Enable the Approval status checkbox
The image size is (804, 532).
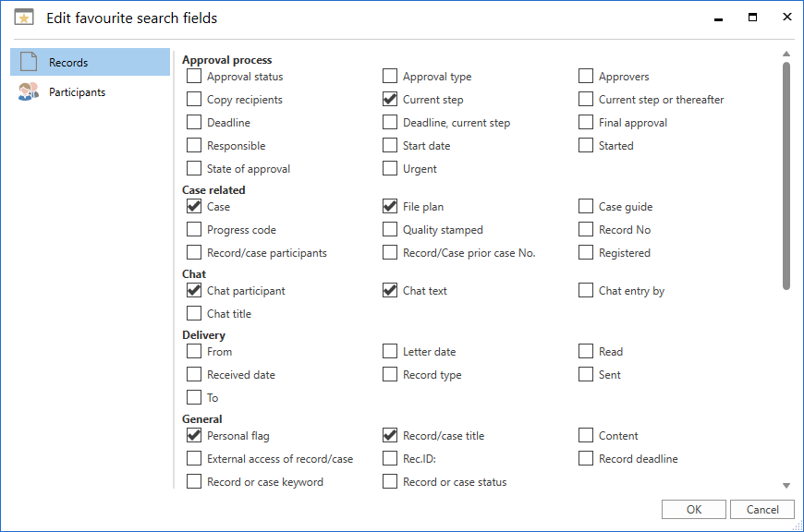coord(194,77)
